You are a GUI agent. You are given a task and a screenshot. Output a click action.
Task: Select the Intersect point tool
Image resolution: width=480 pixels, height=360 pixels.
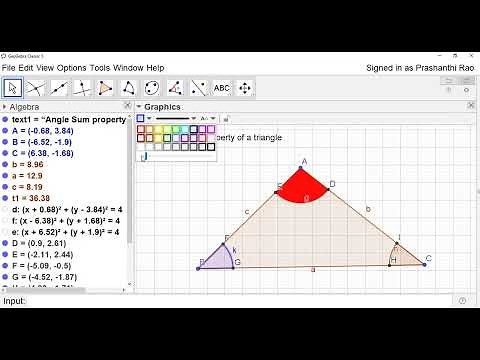coord(36,88)
